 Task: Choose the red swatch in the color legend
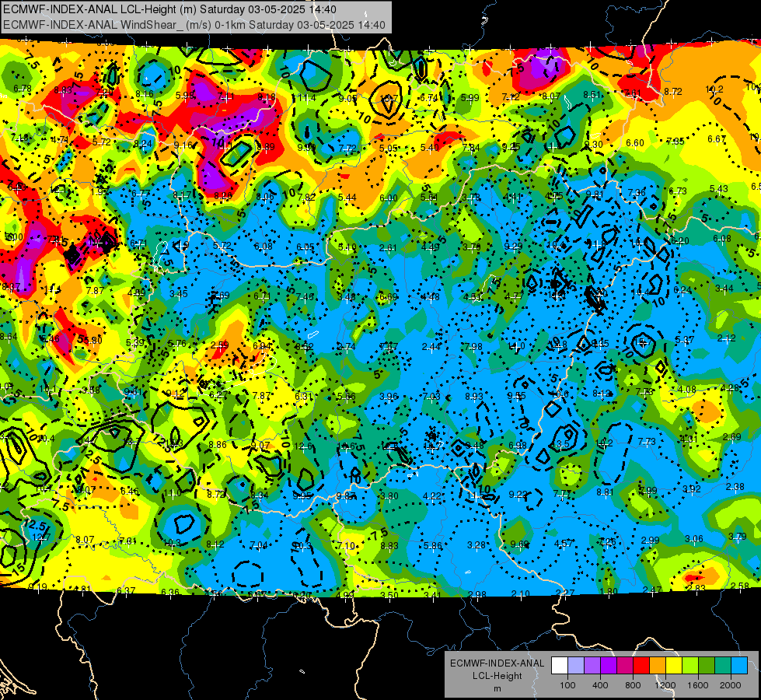pos(641,666)
